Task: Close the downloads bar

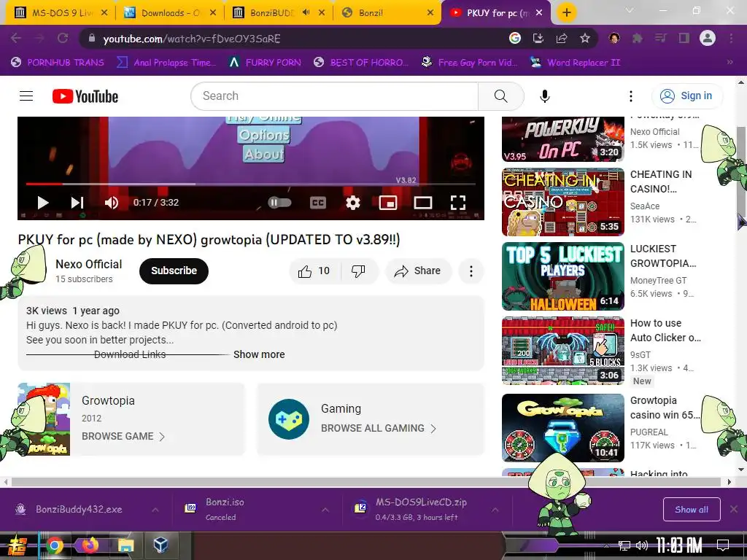Action: (x=734, y=509)
